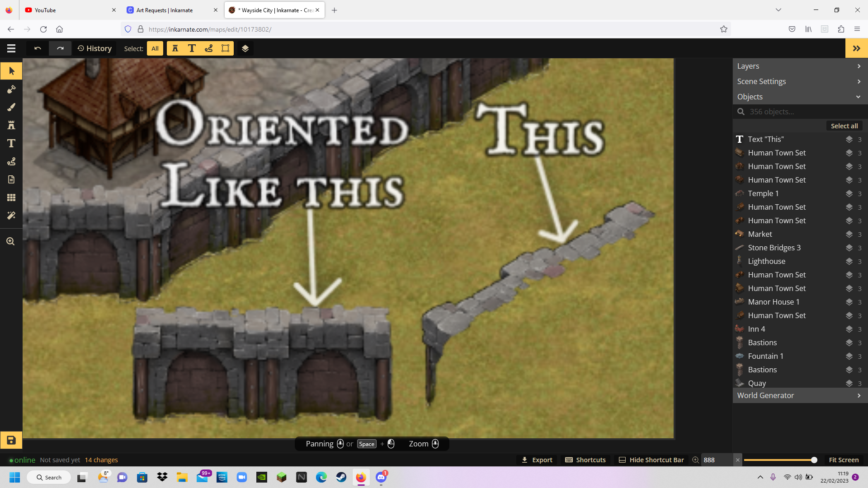Reload the current browser page
This screenshot has width=868, height=488.
click(x=43, y=29)
